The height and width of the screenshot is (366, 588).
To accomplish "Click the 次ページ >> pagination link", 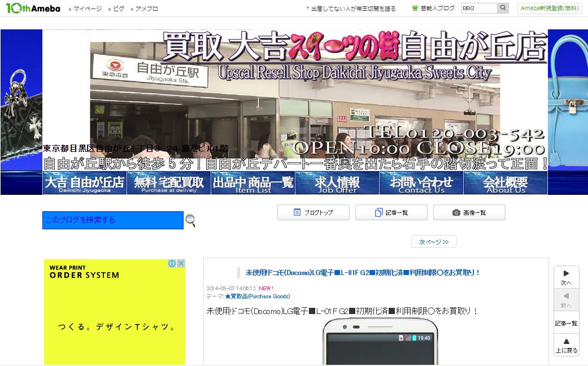I will tap(434, 242).
